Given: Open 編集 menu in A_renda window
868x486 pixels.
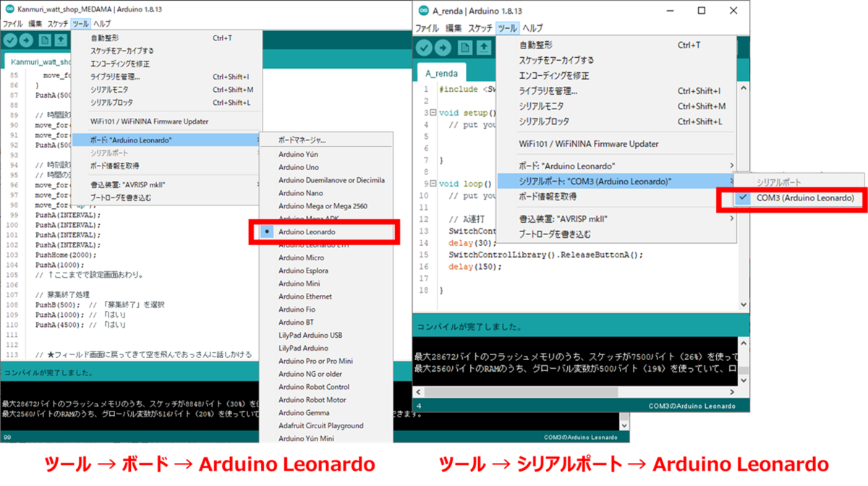Looking at the screenshot, I should point(454,28).
